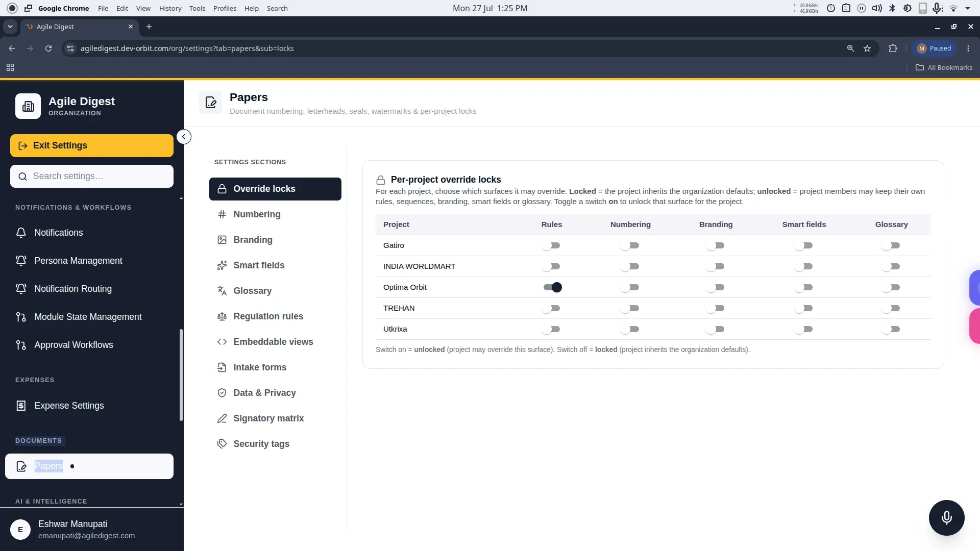Click the shield icon for Data & Privacy
Viewport: 980px width, 551px height.
(x=222, y=393)
